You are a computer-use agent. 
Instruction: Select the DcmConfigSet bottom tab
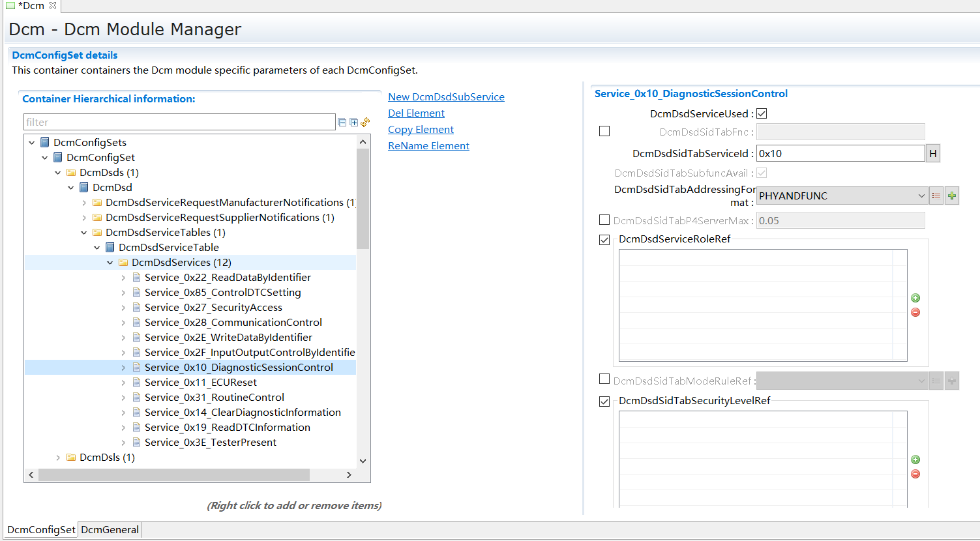coord(41,529)
